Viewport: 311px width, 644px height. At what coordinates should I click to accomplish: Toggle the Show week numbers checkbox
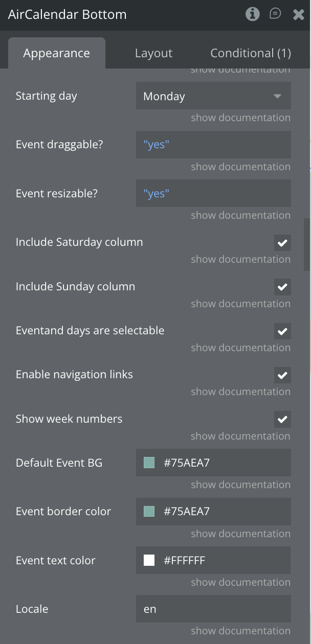click(x=282, y=420)
